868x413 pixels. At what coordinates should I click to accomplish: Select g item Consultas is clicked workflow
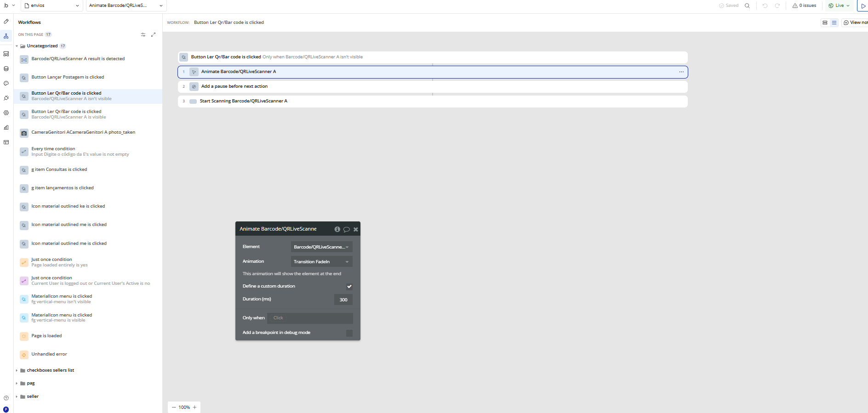(88, 170)
